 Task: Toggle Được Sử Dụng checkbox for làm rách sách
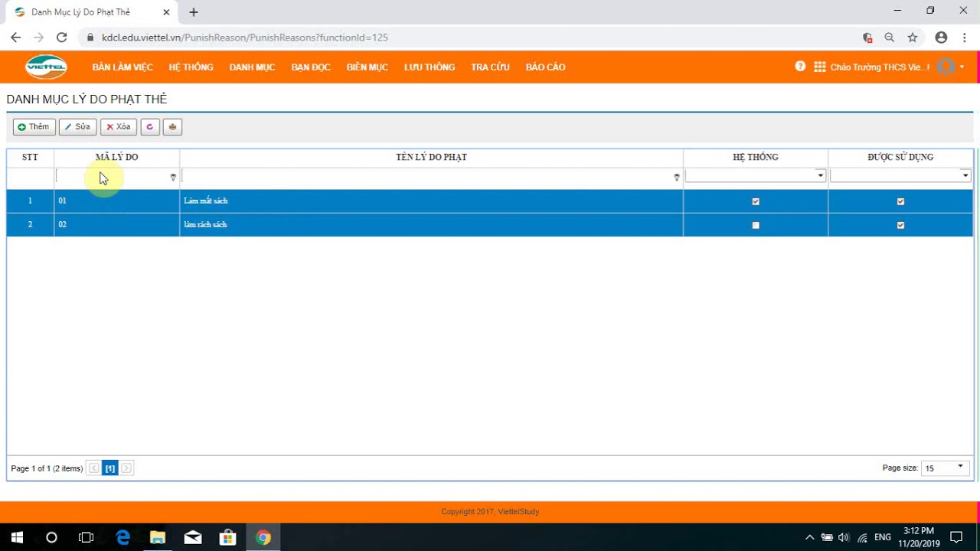point(900,225)
